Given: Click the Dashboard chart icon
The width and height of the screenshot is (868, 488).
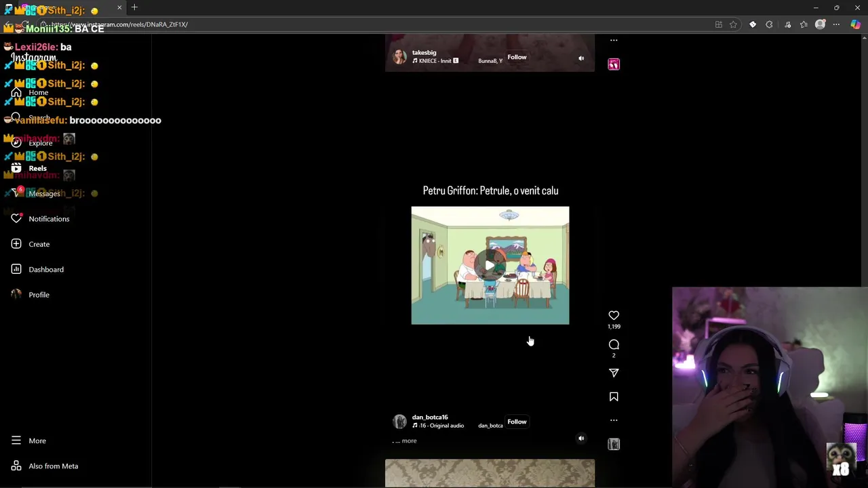Looking at the screenshot, I should pyautogui.click(x=16, y=269).
